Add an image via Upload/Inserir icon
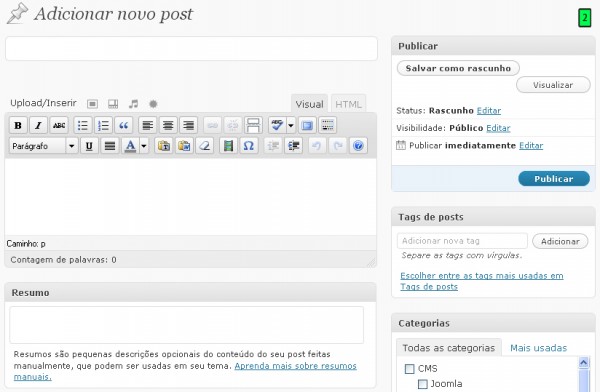Viewport: 600px width, 392px height. click(x=92, y=104)
